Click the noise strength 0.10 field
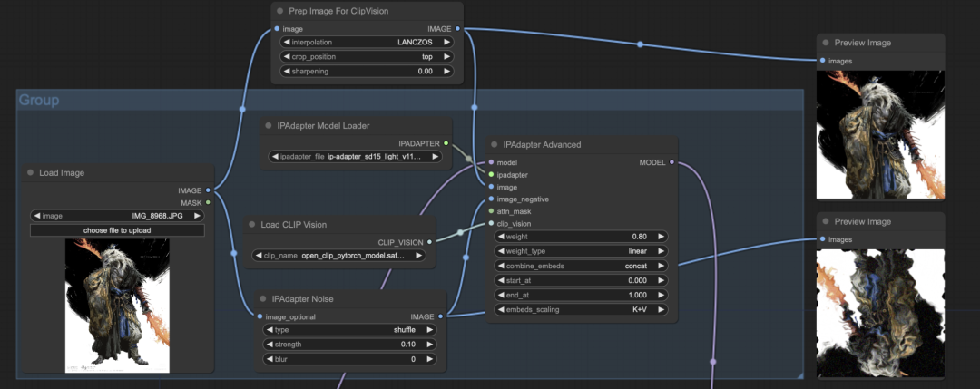The width and height of the screenshot is (980, 389). 349,344
